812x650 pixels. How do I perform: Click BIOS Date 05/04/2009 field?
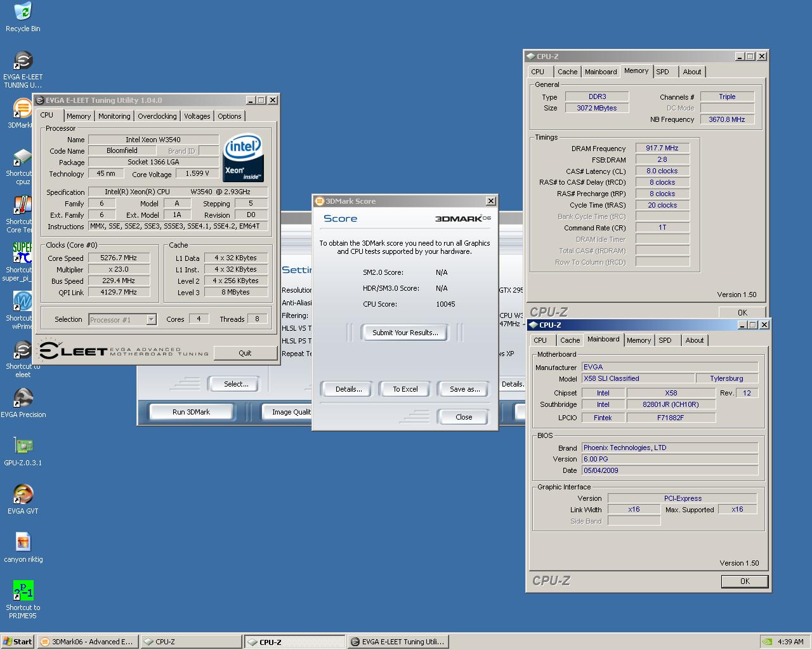point(670,470)
